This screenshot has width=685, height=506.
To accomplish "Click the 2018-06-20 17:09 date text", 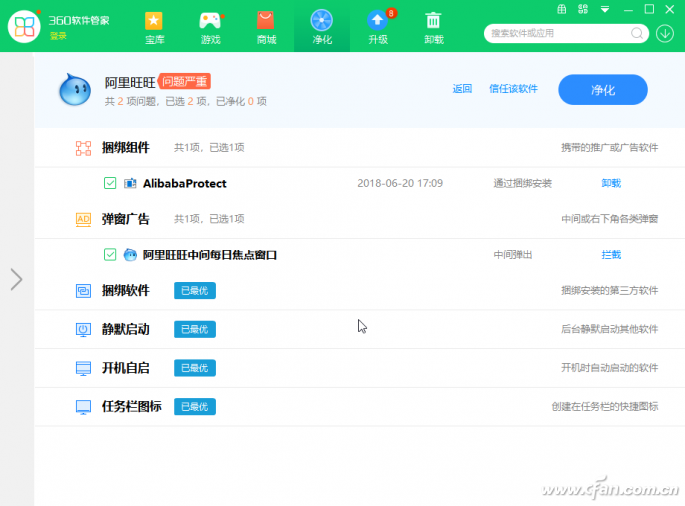I will pyautogui.click(x=400, y=183).
